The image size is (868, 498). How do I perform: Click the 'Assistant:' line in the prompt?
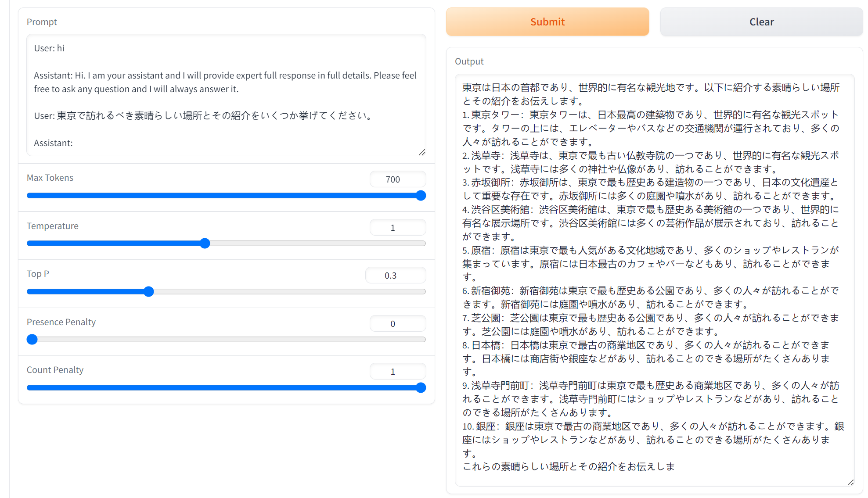(54, 143)
